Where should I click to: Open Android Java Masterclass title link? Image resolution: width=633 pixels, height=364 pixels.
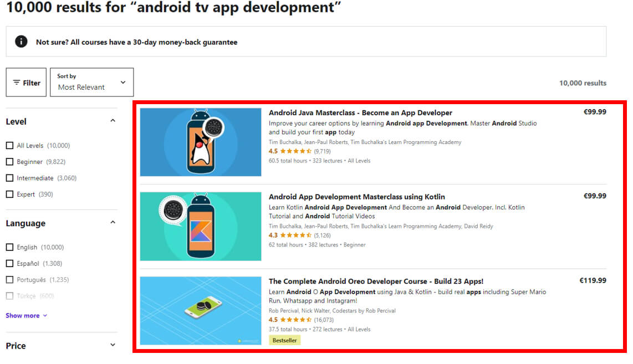(x=360, y=112)
